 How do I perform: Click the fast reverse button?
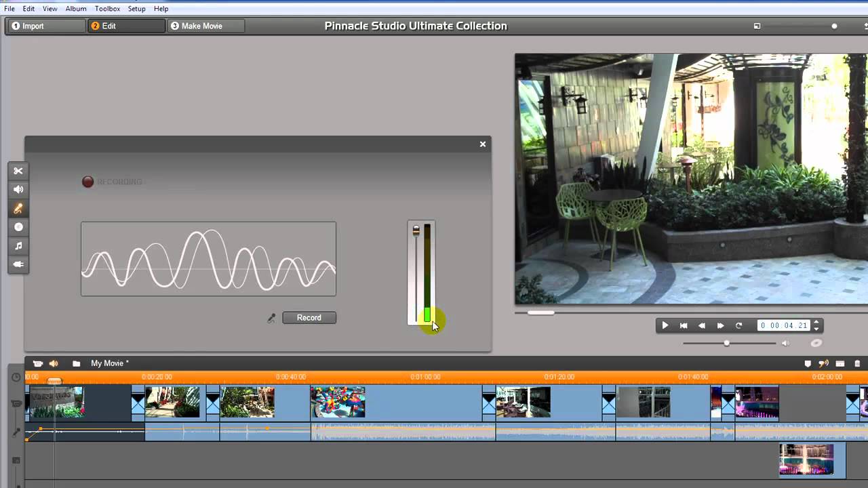(x=702, y=325)
